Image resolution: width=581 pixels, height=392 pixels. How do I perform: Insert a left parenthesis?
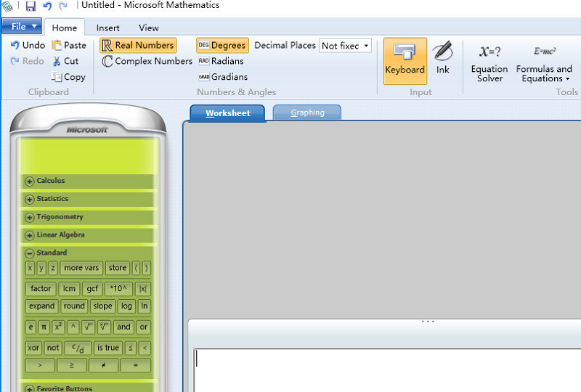pos(137,268)
